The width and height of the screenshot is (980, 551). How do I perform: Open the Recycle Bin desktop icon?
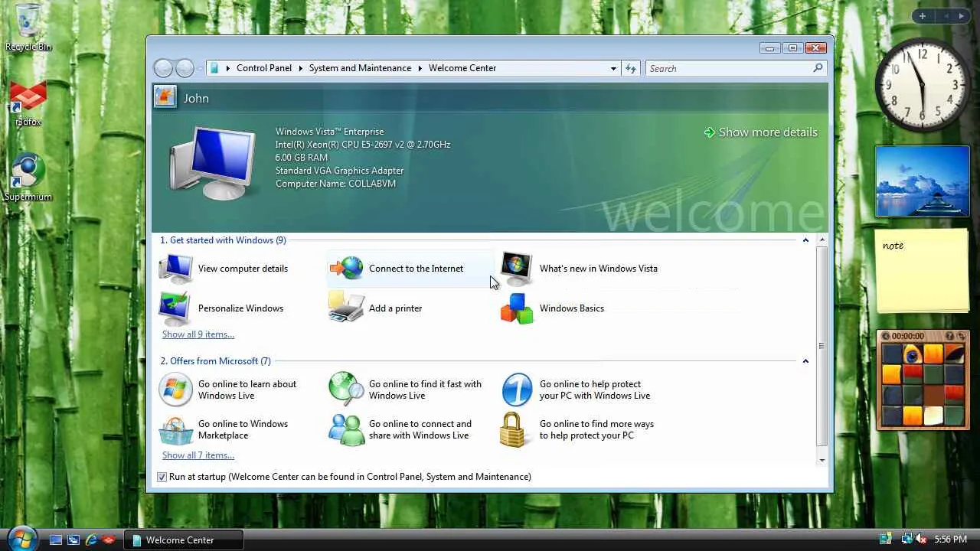(x=28, y=21)
